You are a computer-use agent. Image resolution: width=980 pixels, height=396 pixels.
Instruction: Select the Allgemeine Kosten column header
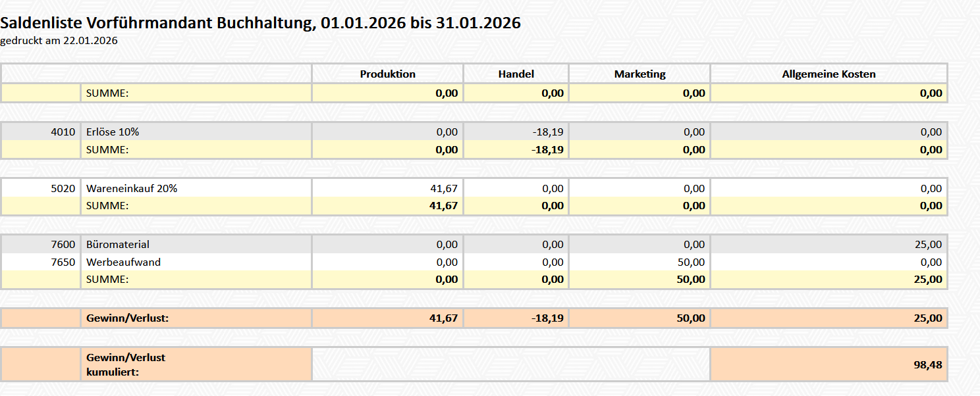point(829,74)
